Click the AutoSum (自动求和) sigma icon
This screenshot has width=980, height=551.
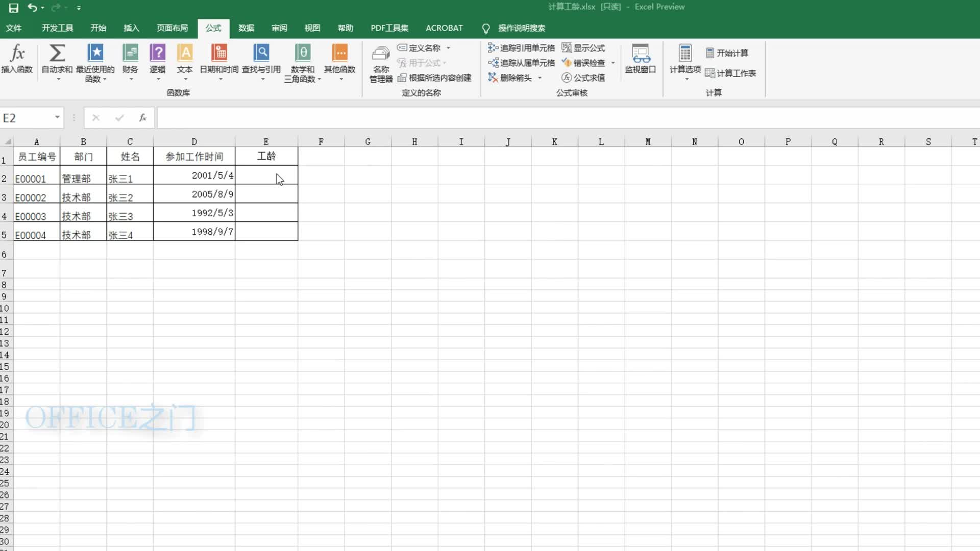pyautogui.click(x=57, y=53)
